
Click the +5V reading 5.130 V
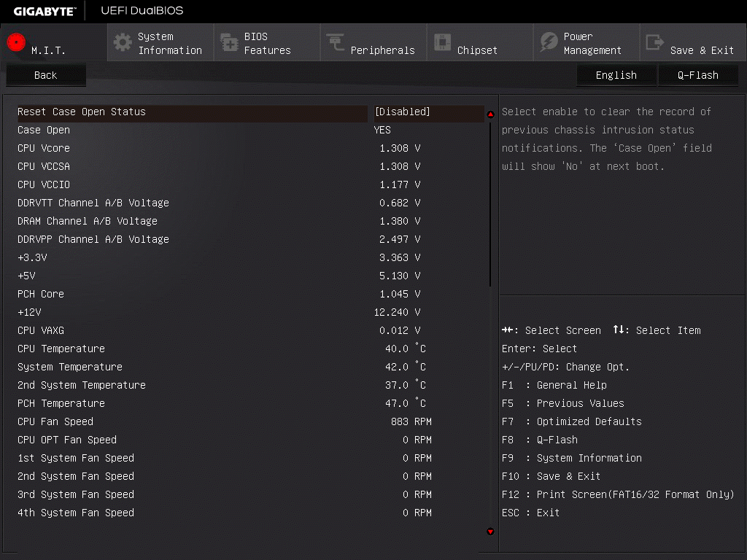400,276
